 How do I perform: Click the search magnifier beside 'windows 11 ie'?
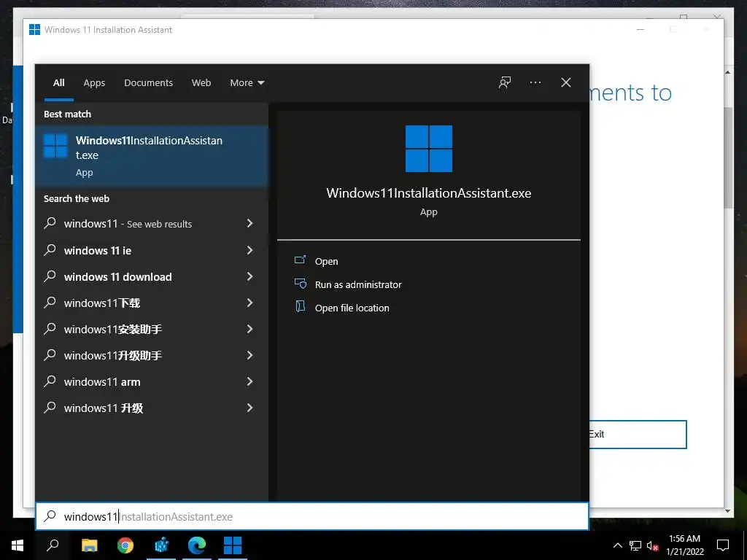pyautogui.click(x=50, y=249)
